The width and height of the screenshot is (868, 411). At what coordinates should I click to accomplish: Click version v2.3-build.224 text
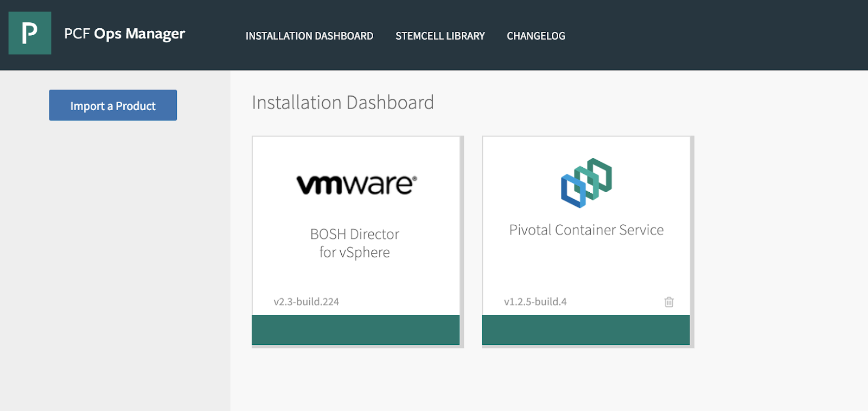[x=307, y=302]
